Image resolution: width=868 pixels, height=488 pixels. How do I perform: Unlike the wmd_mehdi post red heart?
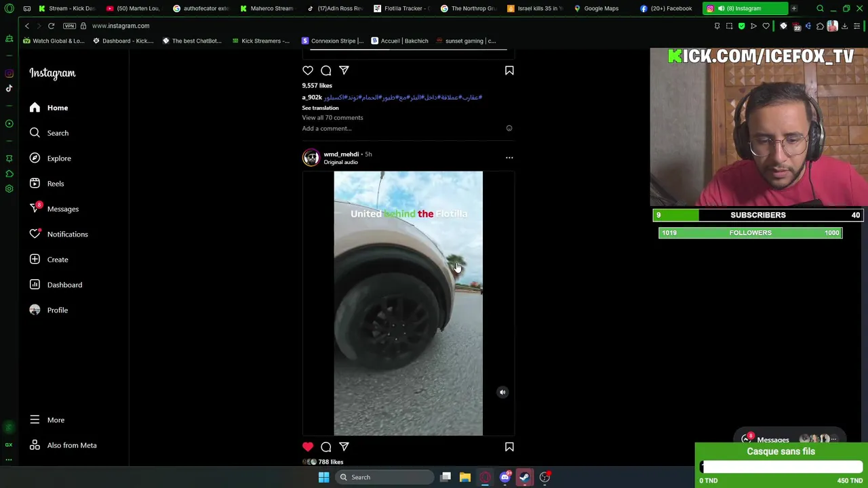pos(308,447)
